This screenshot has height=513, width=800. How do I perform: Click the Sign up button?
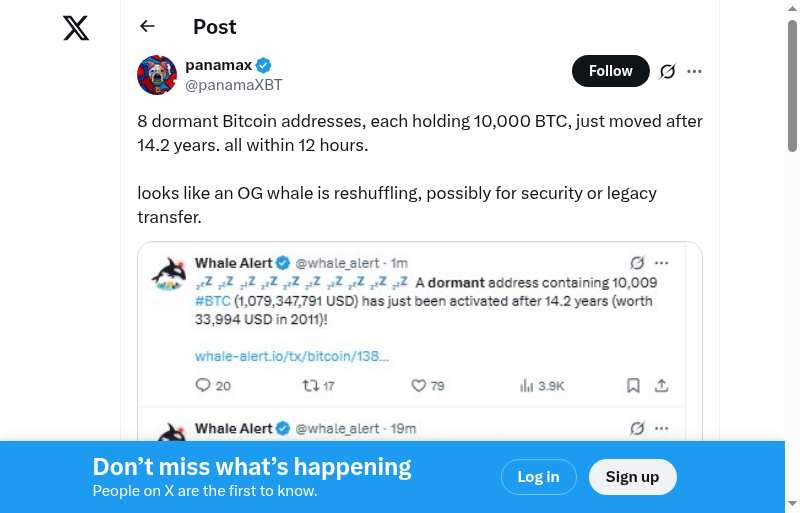[x=632, y=477]
